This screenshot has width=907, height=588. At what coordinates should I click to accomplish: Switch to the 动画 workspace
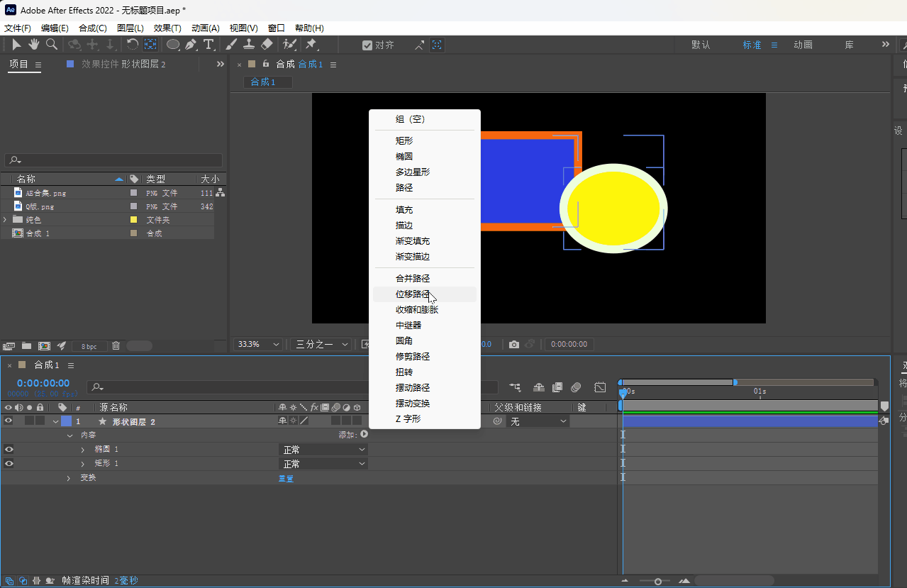[803, 45]
